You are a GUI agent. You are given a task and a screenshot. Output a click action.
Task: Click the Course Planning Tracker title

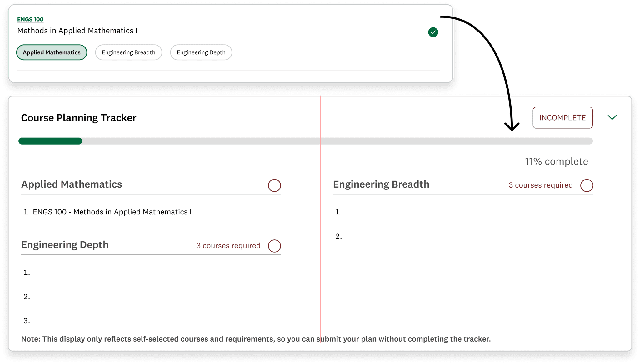(78, 118)
